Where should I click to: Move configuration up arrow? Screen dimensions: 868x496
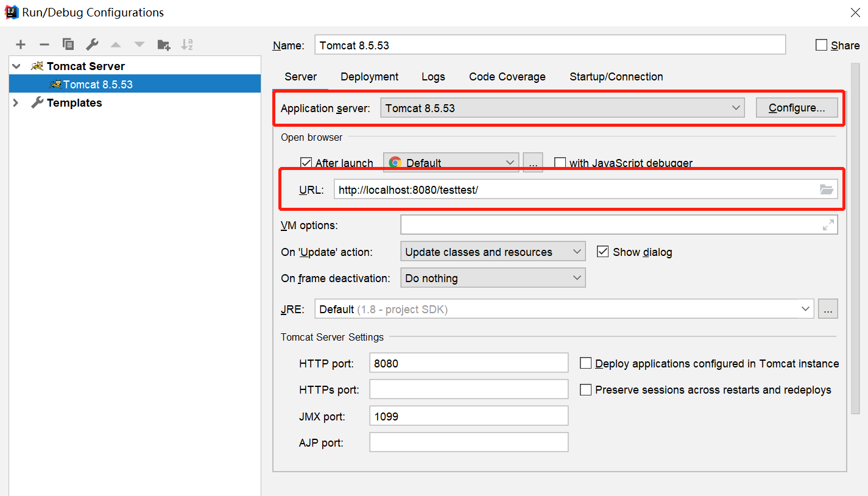pyautogui.click(x=116, y=44)
